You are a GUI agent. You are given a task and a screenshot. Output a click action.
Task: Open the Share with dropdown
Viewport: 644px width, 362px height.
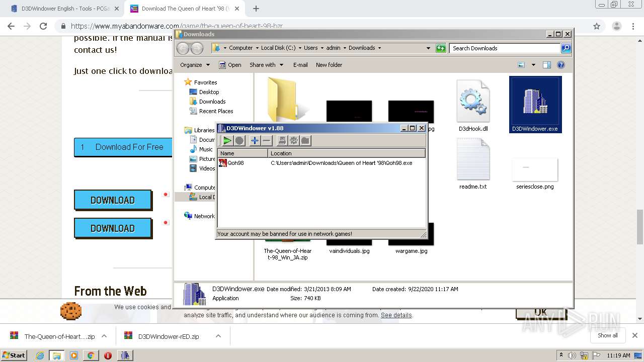tap(266, 65)
